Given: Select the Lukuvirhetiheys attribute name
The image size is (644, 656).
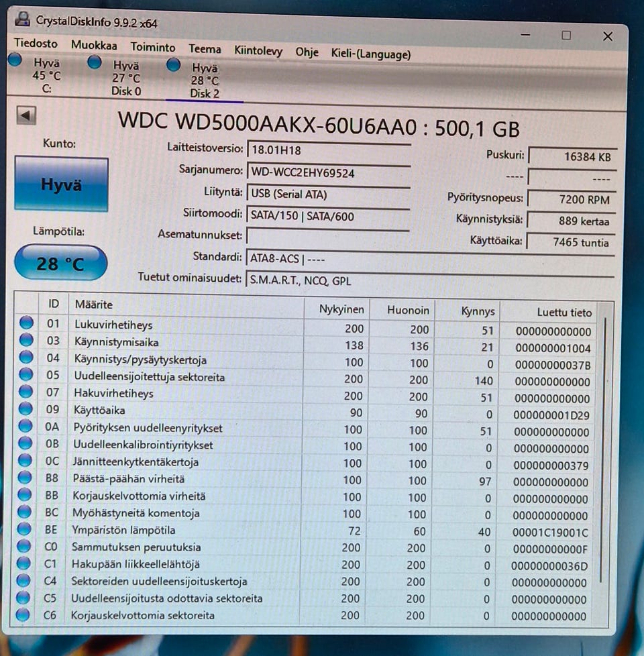Looking at the screenshot, I should 113,325.
